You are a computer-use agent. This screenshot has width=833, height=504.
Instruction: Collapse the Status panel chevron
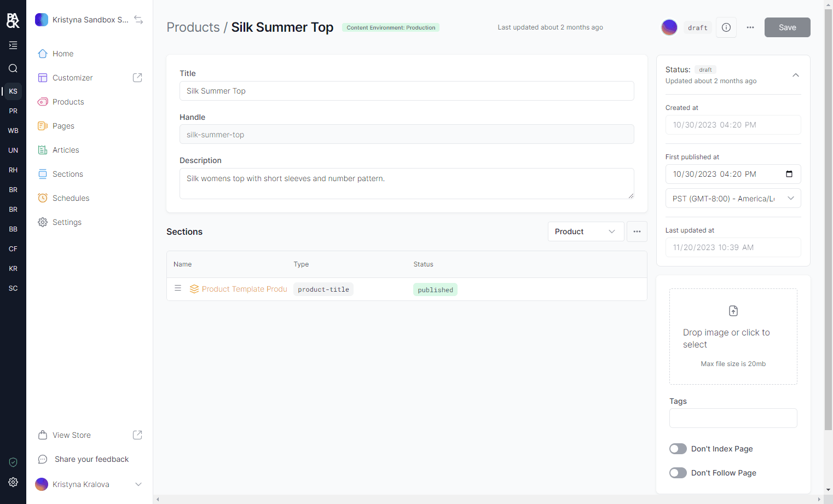[795, 75]
